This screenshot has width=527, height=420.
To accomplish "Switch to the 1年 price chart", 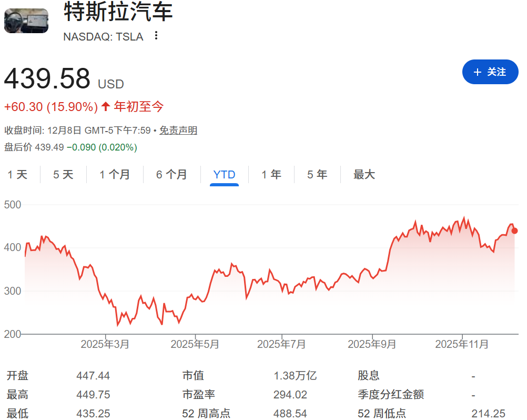I will click(x=271, y=174).
